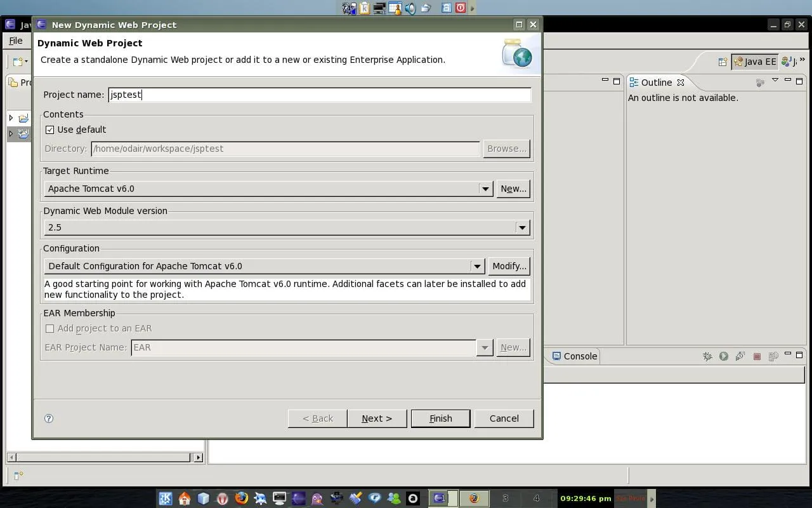Expand the top system tray arrow
The image size is (812, 508).
tap(473, 8)
